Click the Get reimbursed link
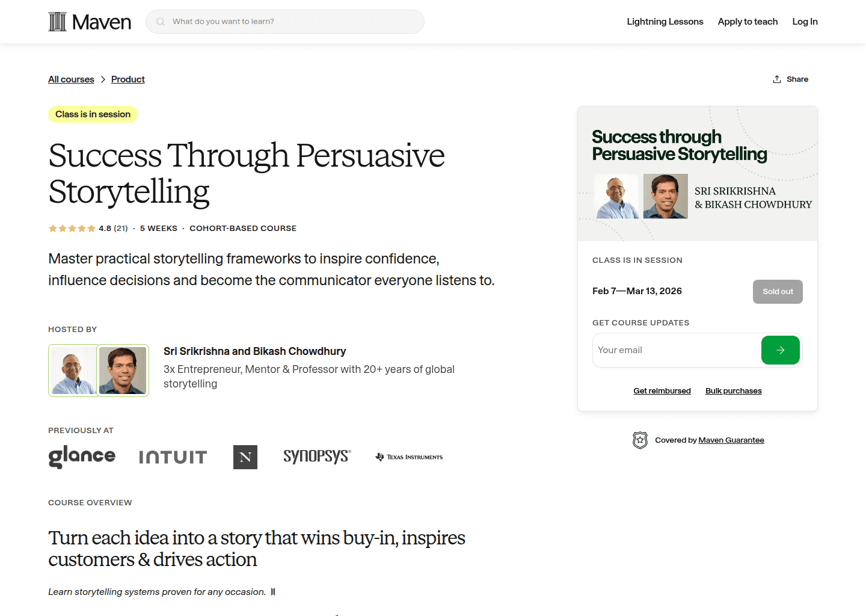The width and height of the screenshot is (866, 616). click(662, 390)
